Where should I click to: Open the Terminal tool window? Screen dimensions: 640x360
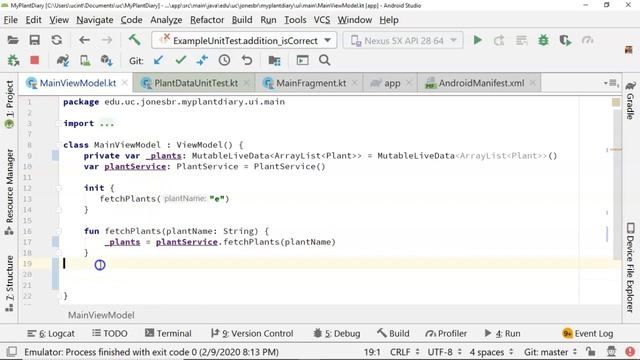[x=168, y=333]
